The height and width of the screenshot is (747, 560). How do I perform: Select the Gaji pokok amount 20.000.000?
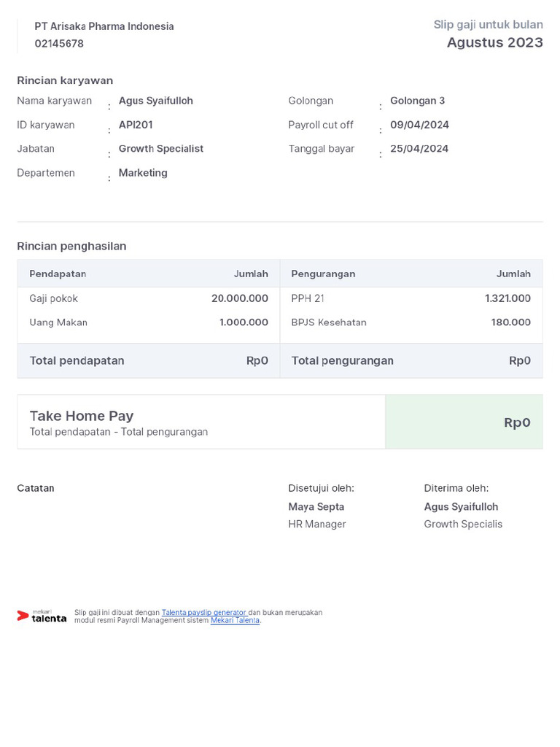[239, 298]
